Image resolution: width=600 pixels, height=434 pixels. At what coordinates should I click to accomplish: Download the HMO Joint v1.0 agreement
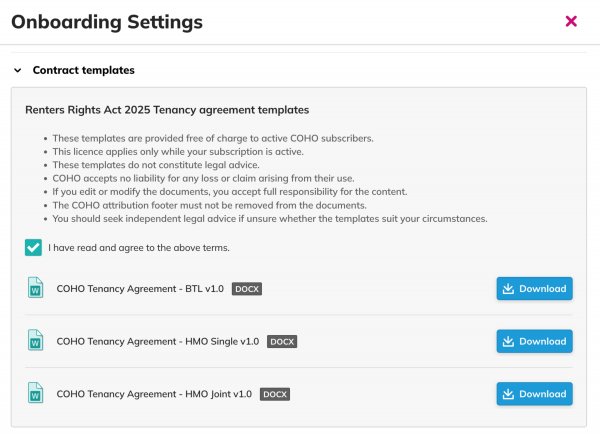point(534,394)
